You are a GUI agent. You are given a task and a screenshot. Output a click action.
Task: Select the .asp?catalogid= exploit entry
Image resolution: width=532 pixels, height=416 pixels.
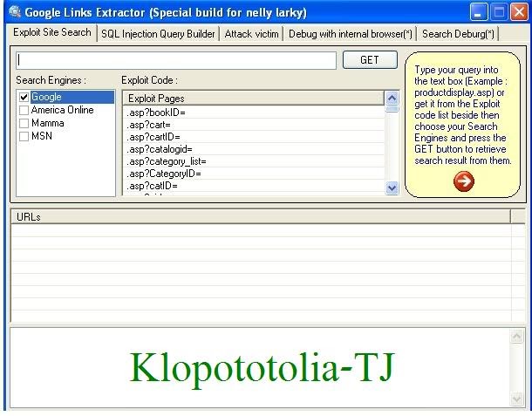[x=254, y=149]
